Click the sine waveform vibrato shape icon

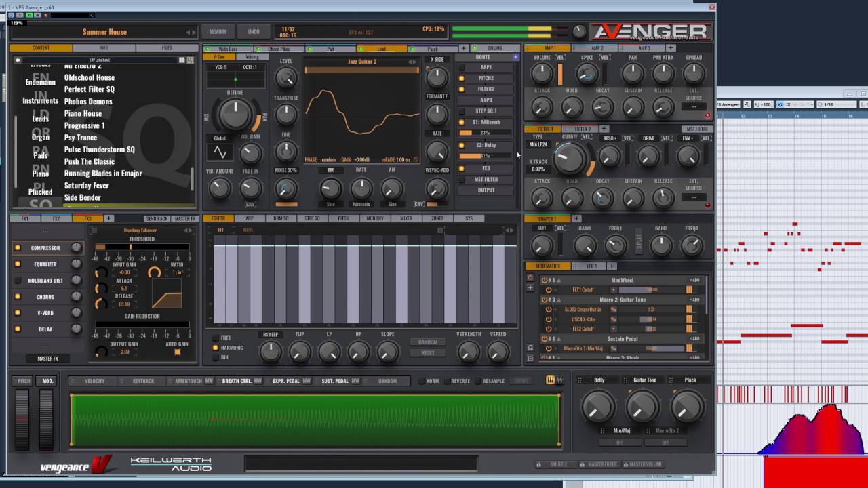pos(220,152)
